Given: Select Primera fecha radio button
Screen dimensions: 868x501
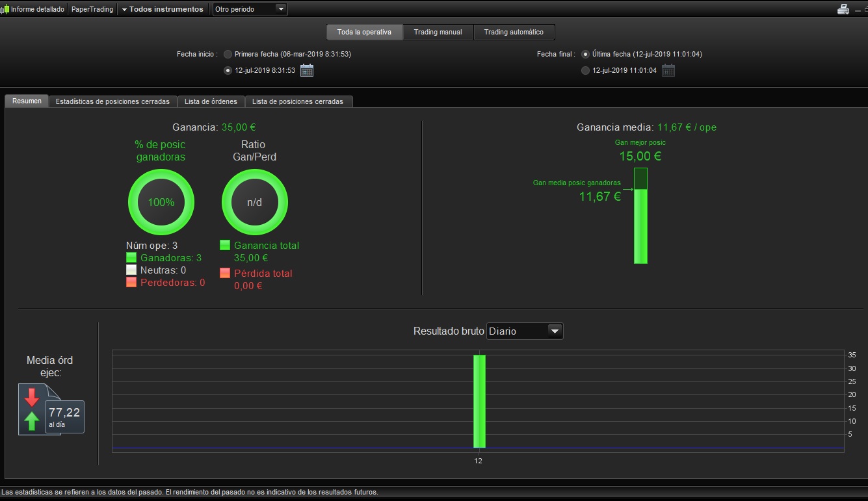Looking at the screenshot, I should click(x=228, y=54).
